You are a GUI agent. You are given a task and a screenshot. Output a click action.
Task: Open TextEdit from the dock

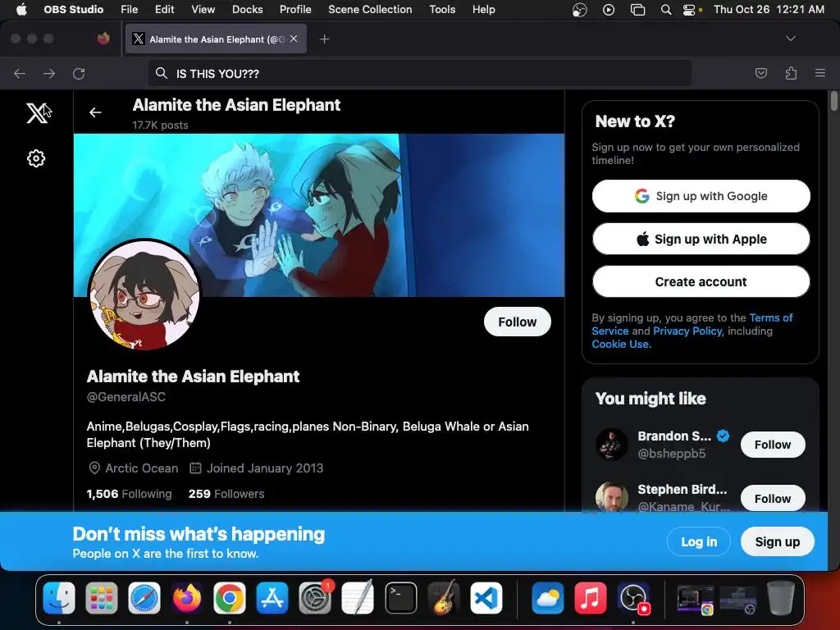pos(358,598)
